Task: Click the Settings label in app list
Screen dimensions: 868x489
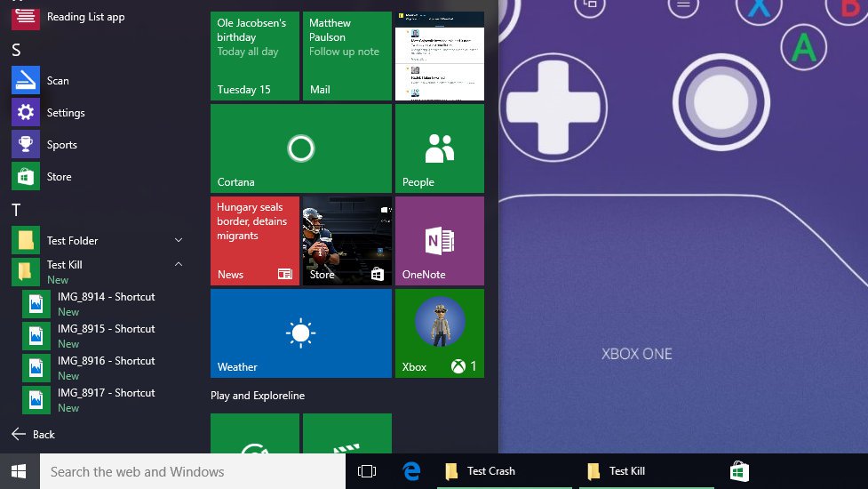Action: [x=66, y=113]
